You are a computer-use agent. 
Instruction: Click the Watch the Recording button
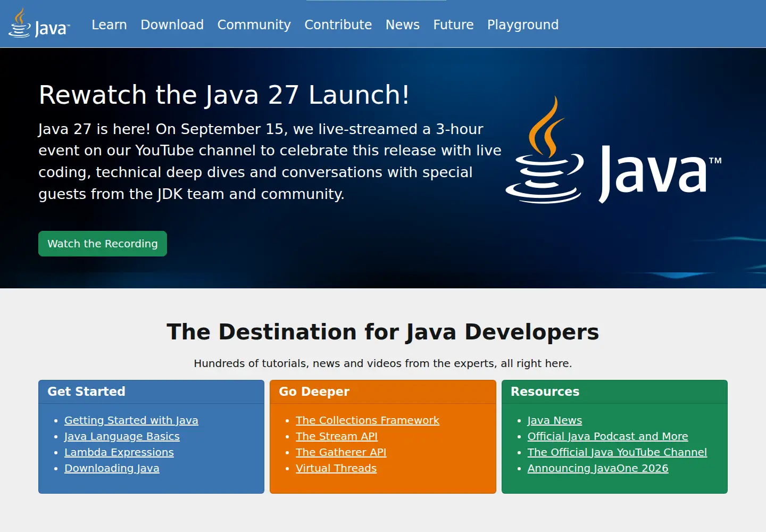pyautogui.click(x=103, y=244)
